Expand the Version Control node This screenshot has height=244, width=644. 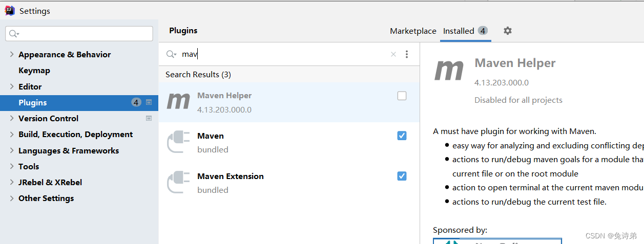coord(12,118)
